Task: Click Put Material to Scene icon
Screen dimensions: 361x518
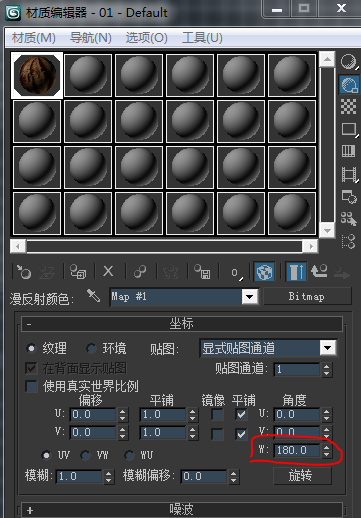Action: [47, 272]
